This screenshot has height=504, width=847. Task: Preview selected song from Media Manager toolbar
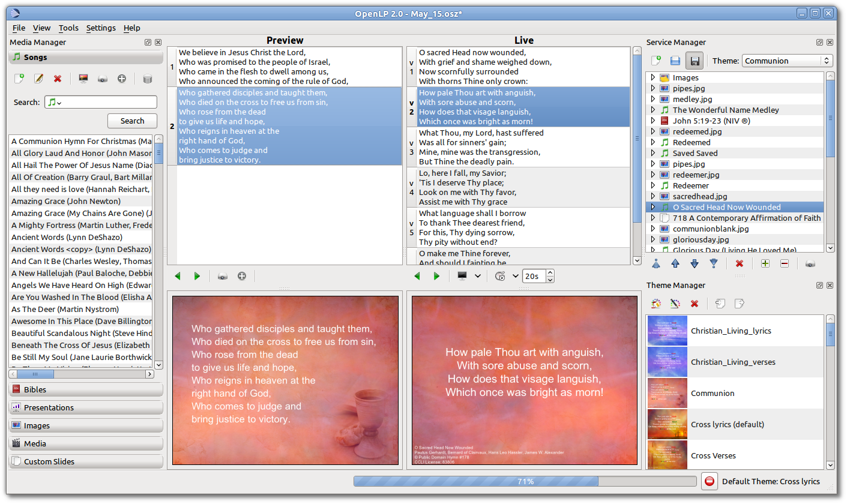click(83, 79)
